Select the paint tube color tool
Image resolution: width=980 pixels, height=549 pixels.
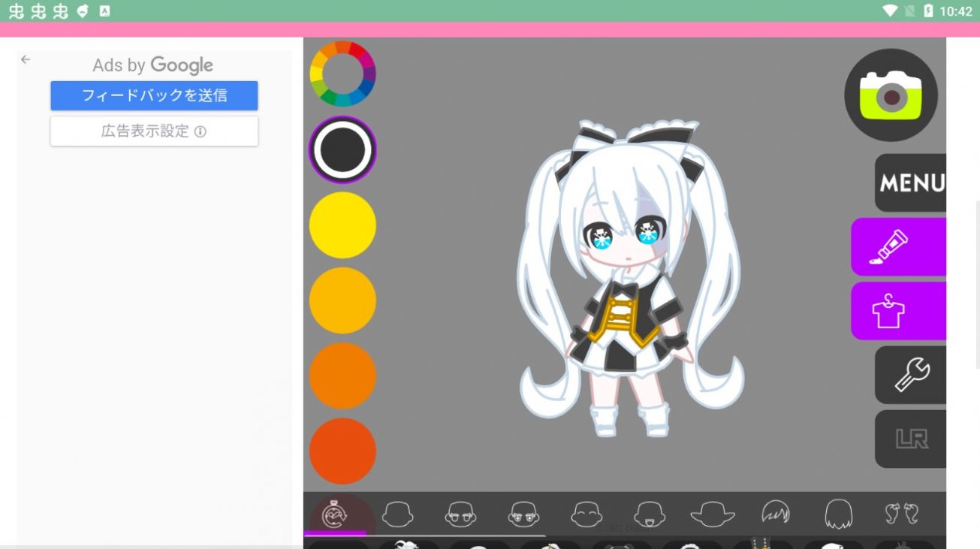click(898, 247)
